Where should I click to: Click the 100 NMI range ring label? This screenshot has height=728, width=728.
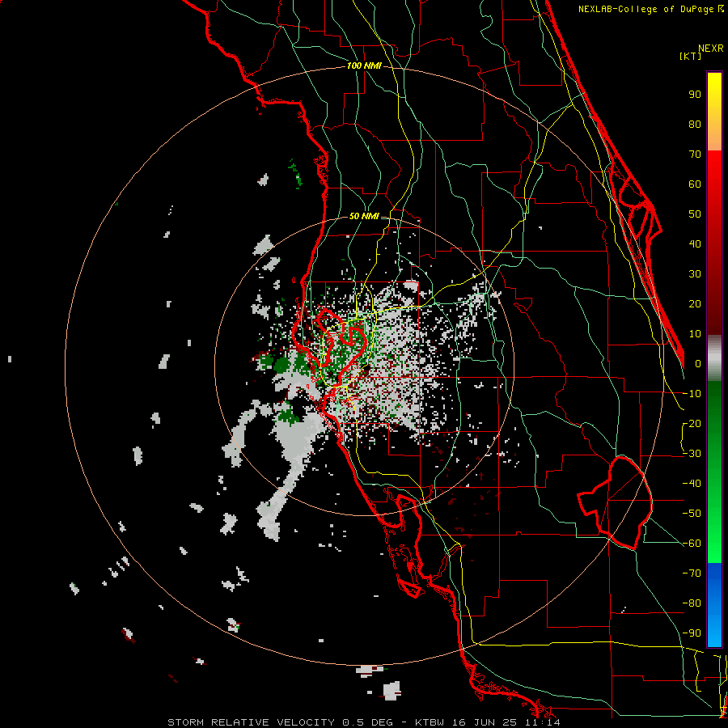click(x=364, y=66)
